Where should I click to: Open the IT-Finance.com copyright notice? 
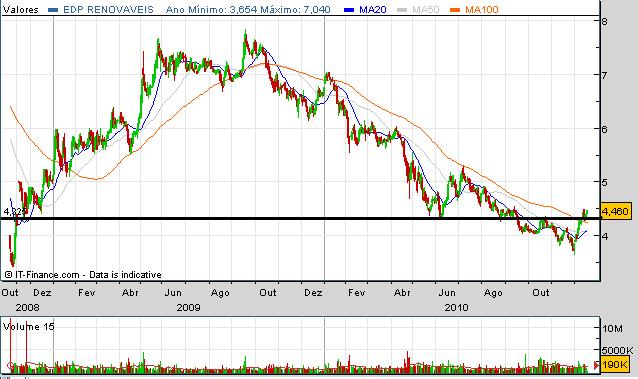[83, 275]
